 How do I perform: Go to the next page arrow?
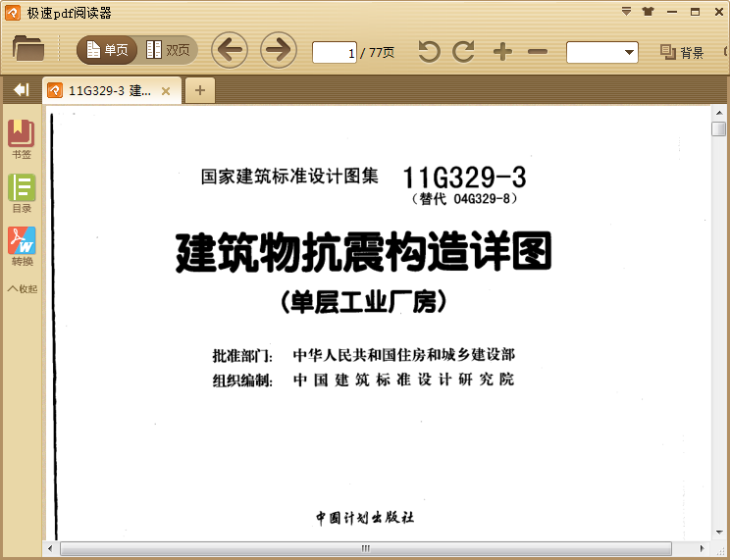pos(279,50)
